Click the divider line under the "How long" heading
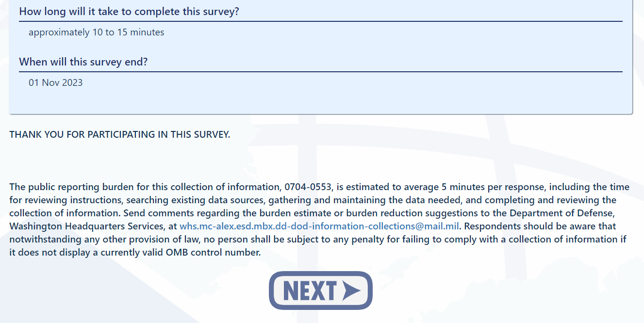Screen dimensions: 644x323 tap(320, 21)
